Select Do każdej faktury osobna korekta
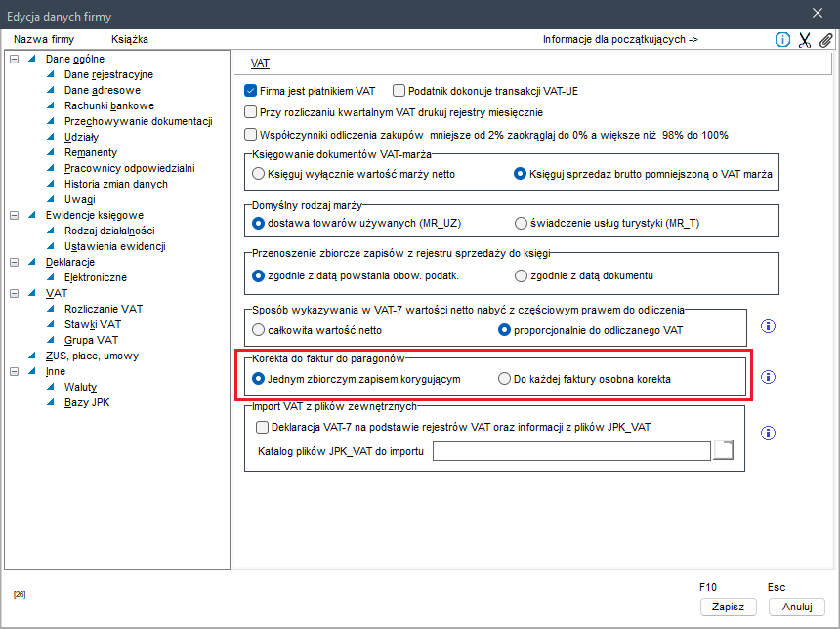This screenshot has height=629, width=840. [x=504, y=379]
